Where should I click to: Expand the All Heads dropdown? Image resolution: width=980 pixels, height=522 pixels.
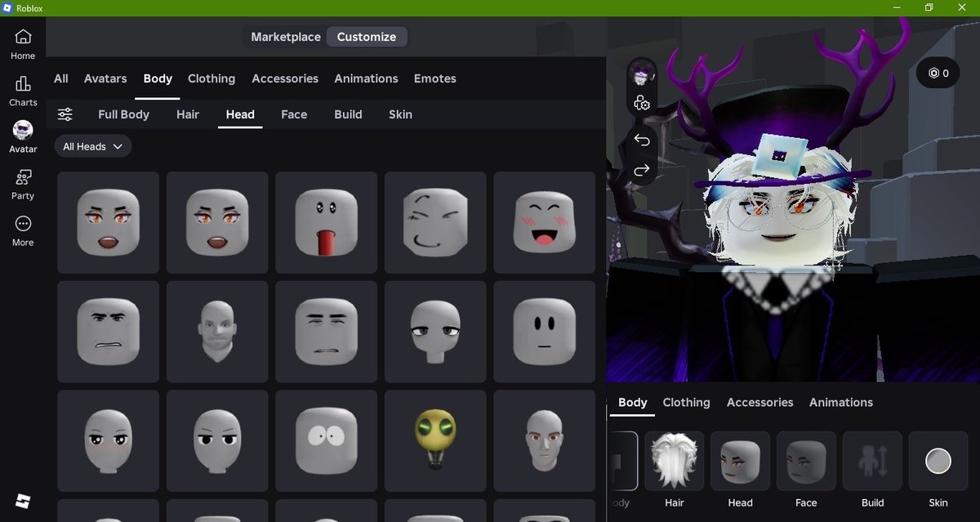click(x=93, y=146)
